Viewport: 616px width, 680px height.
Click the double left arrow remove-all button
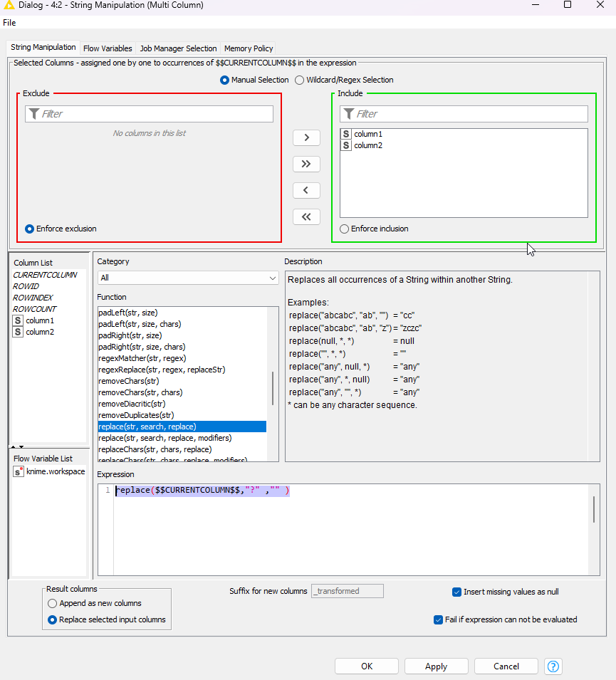click(306, 217)
